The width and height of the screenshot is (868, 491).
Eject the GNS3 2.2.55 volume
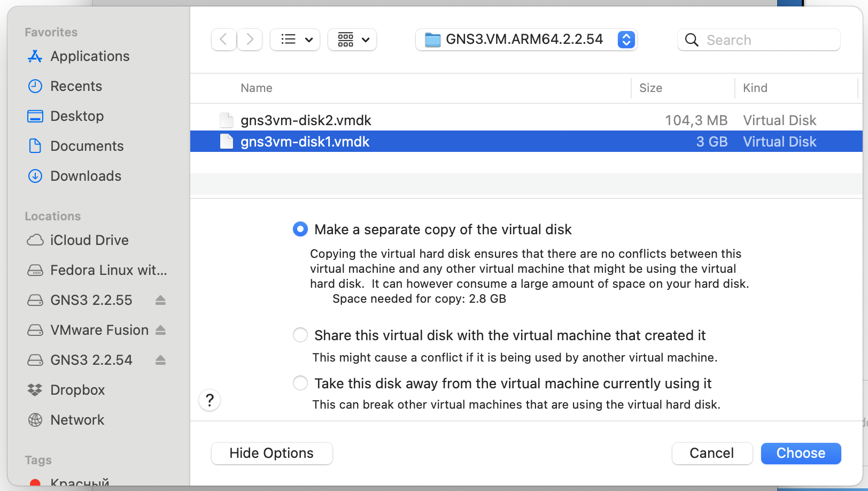tap(160, 300)
